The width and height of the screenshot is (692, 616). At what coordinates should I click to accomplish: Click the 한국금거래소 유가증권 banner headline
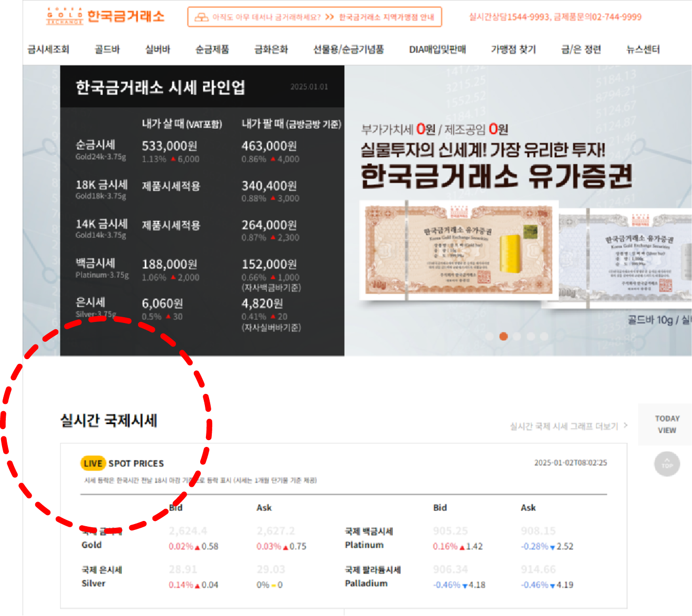click(x=497, y=176)
